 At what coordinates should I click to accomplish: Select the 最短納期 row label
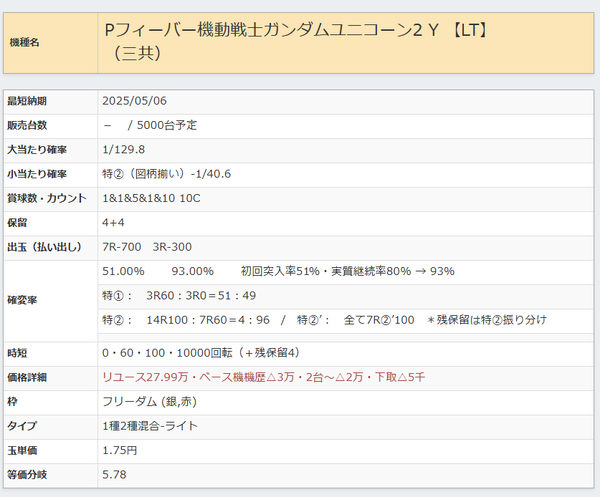coord(27,101)
